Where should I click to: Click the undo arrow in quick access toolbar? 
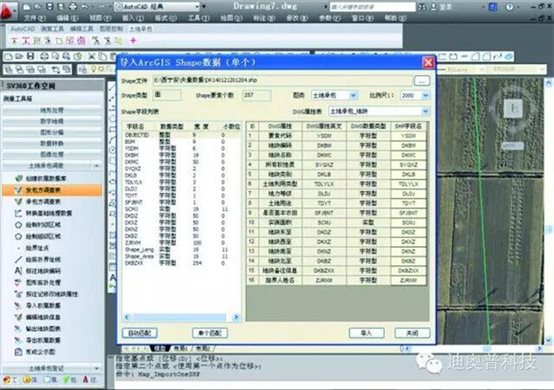(85, 6)
